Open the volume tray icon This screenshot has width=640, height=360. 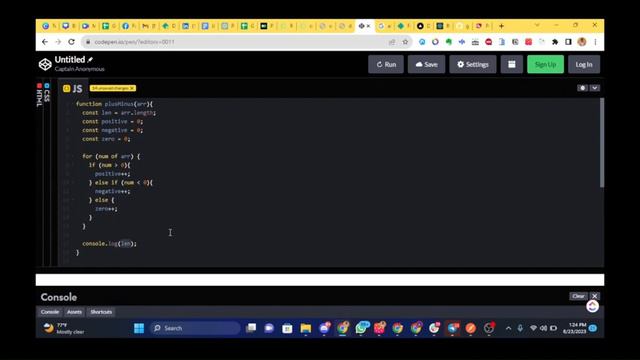(543, 328)
